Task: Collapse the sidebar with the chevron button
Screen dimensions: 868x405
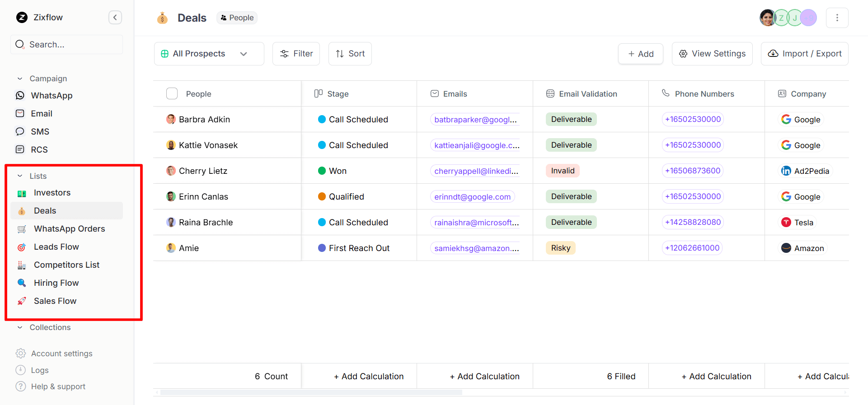Action: click(x=115, y=18)
